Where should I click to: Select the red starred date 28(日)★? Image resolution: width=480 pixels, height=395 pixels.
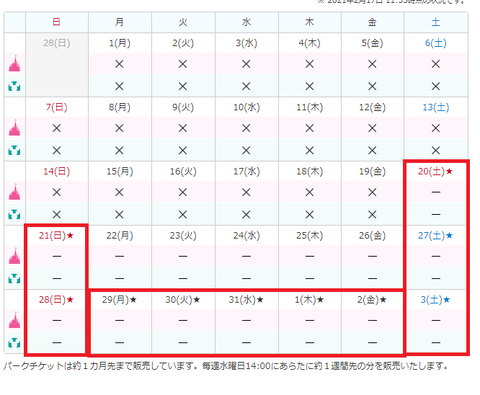pos(56,300)
